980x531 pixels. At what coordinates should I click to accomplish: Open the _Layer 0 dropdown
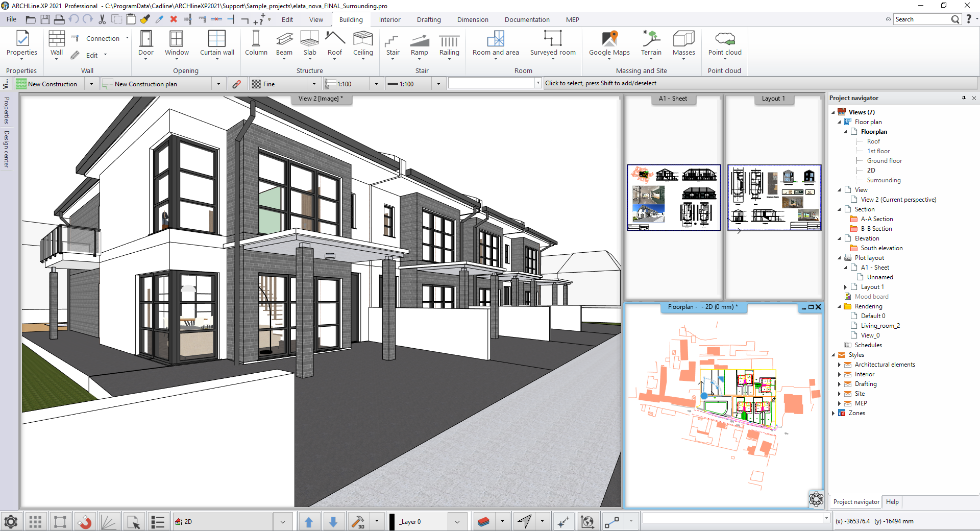(458, 521)
